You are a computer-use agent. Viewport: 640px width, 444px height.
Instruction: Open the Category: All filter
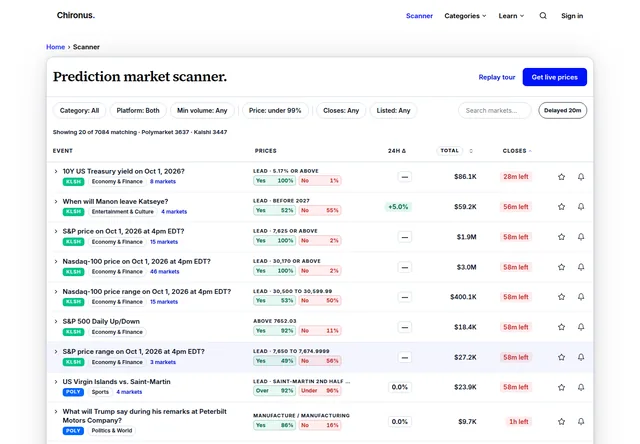click(x=79, y=111)
